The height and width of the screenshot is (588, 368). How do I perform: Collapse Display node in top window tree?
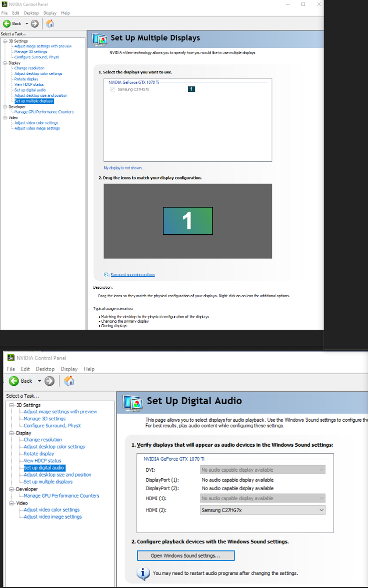coord(5,63)
